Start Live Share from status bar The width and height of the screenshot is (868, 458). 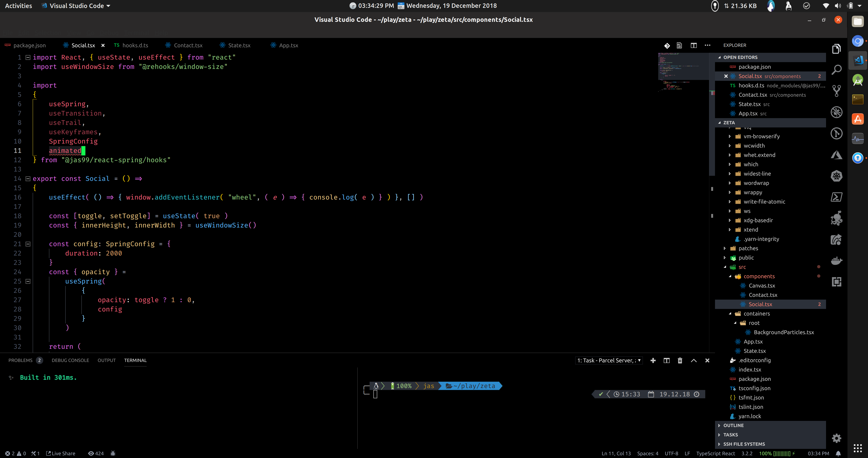[x=61, y=454]
